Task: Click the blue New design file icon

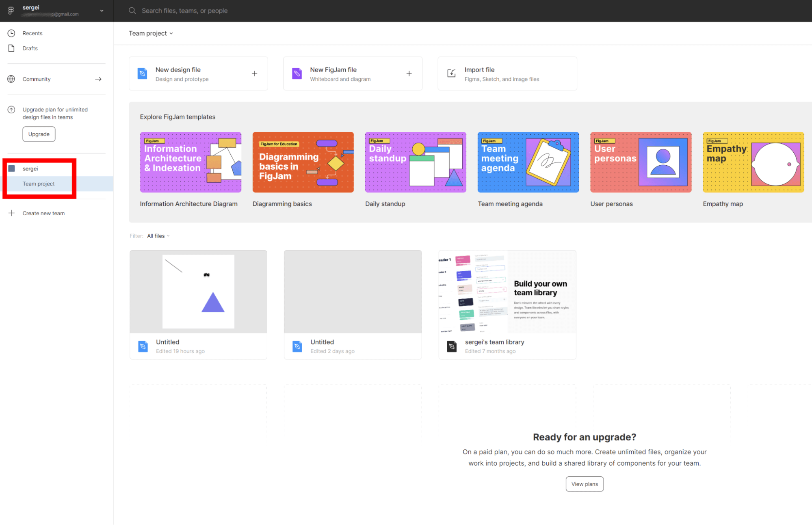Action: coord(143,73)
